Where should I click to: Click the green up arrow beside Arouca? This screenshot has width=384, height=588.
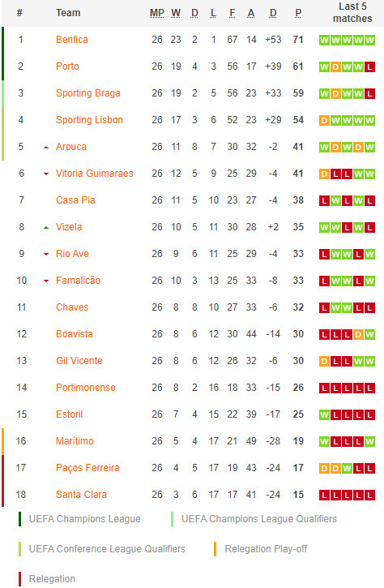[x=46, y=148]
